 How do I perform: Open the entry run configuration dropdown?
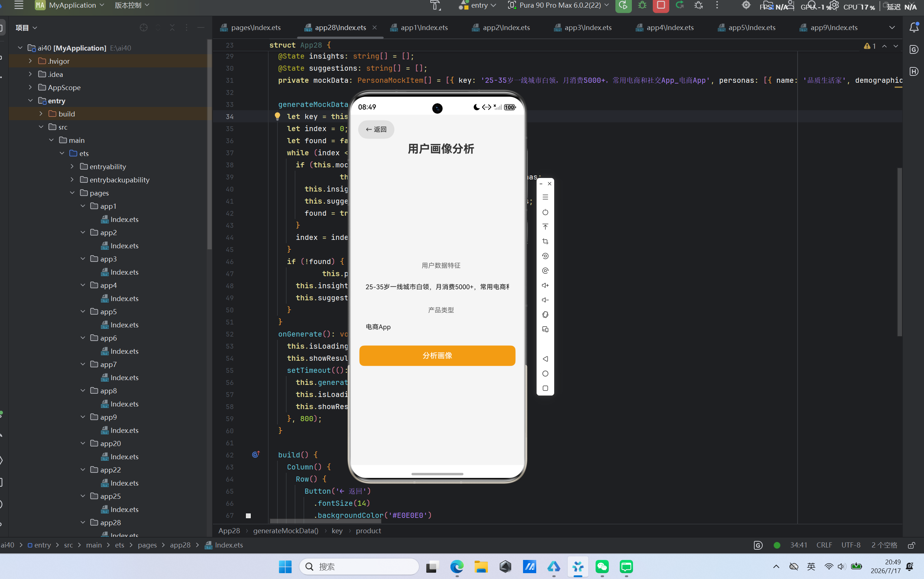pos(478,5)
